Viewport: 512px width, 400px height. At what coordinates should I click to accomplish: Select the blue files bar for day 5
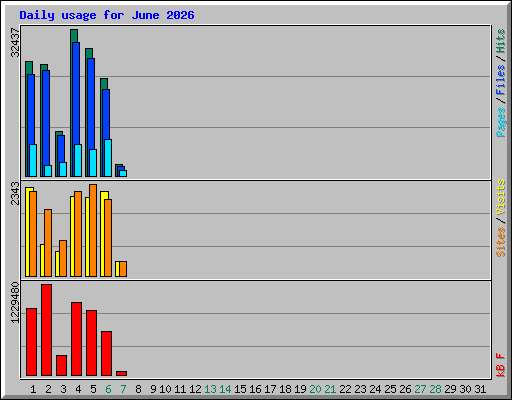tap(91, 104)
